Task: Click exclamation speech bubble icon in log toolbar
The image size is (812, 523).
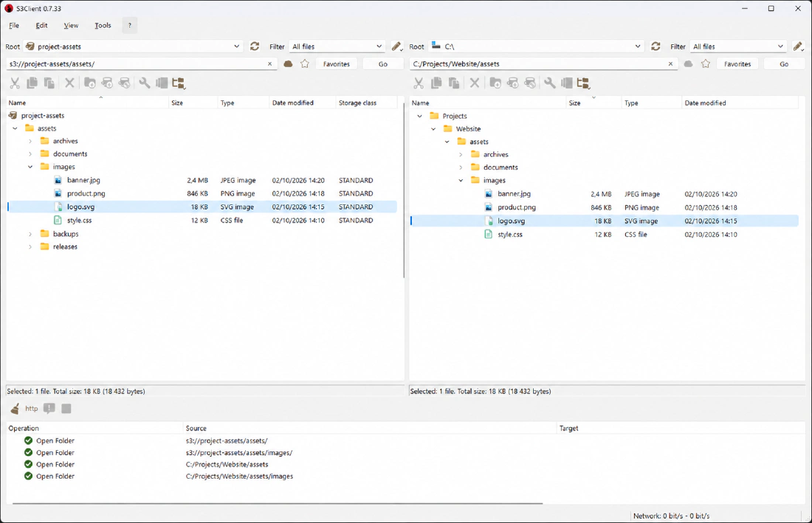Action: 49,409
